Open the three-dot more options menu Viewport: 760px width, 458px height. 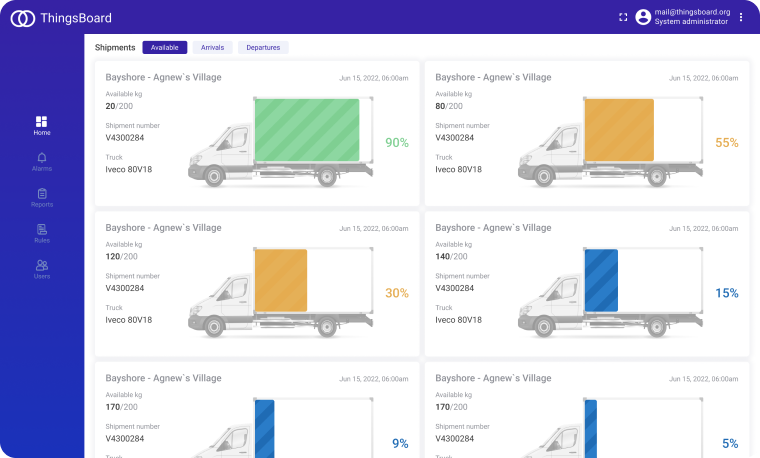pos(741,17)
